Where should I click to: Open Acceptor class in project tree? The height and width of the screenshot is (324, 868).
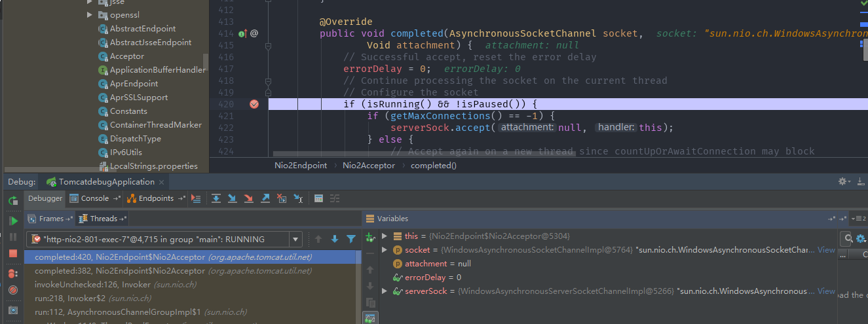pos(126,56)
